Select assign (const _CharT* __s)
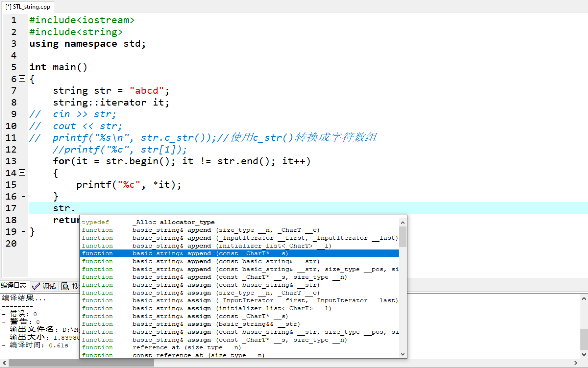Screen dimensions: 588x368 pyautogui.click(x=239, y=316)
